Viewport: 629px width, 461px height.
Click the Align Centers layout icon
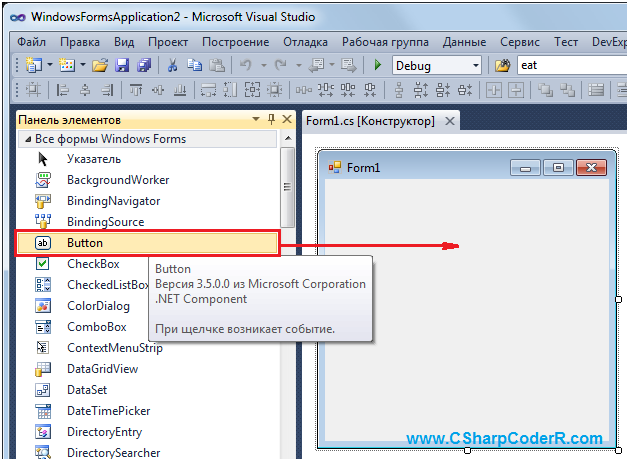(85, 90)
